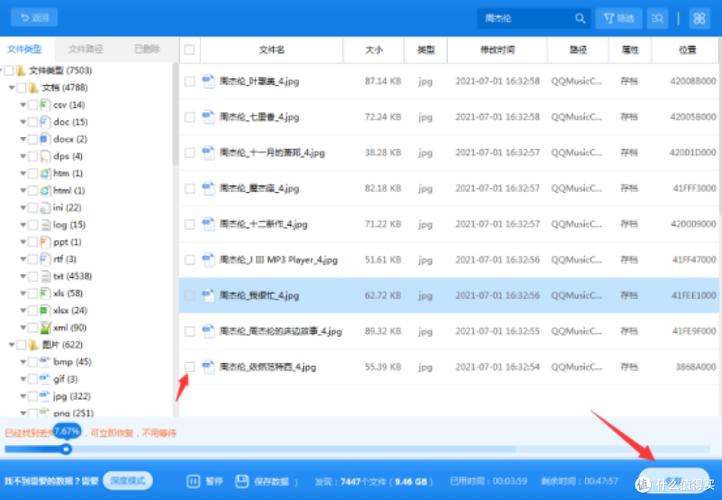Expand the xls (58) node arrow

pyautogui.click(x=23, y=293)
